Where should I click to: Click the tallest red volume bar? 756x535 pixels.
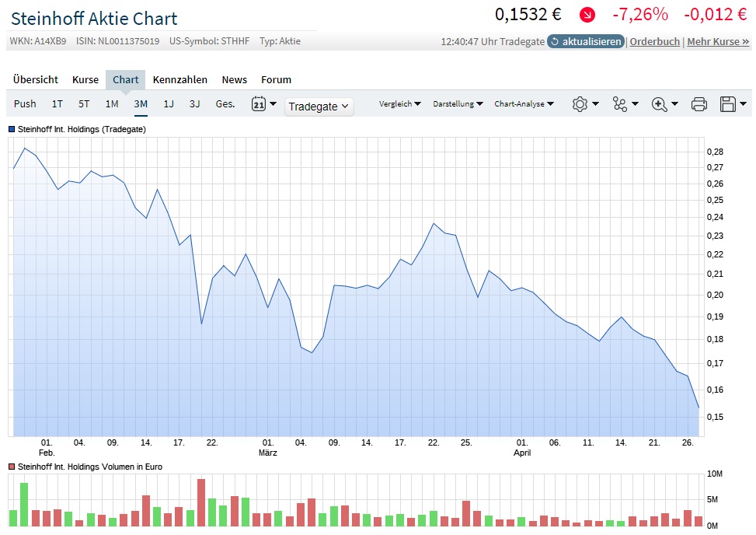pyautogui.click(x=201, y=502)
